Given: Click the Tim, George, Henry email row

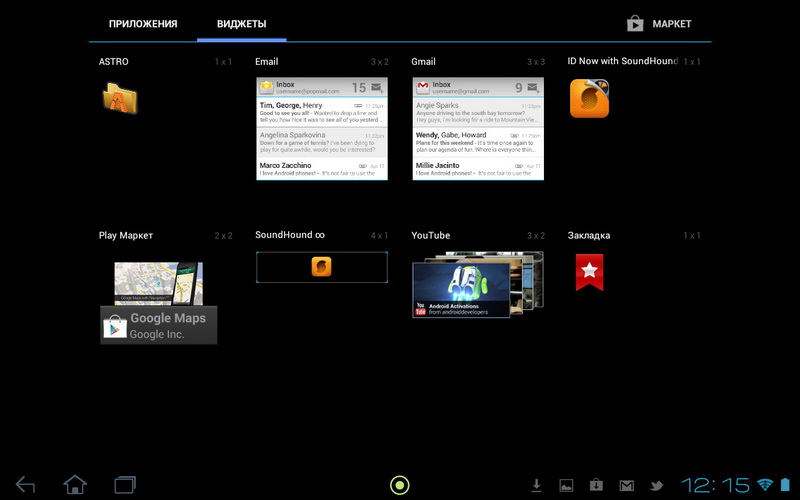Looking at the screenshot, I should 322,112.
